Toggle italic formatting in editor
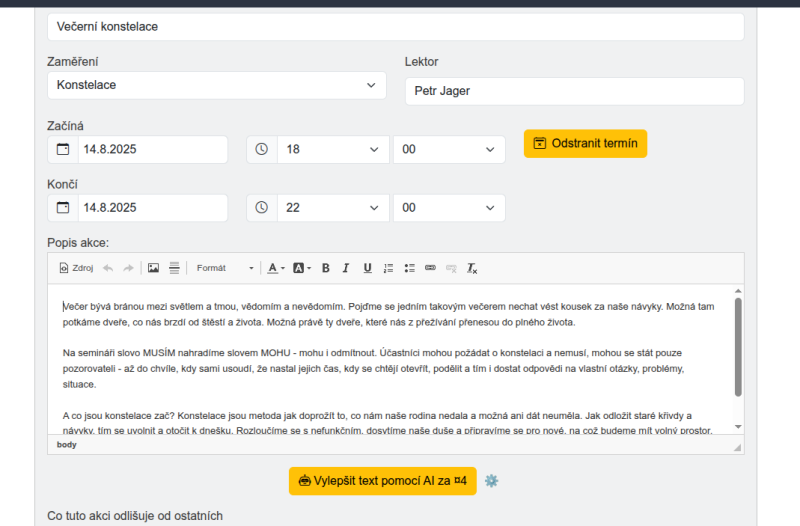The image size is (800, 526). point(346,268)
